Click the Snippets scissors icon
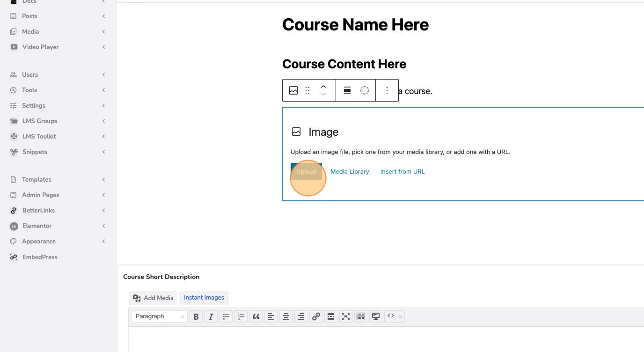Image resolution: width=644 pixels, height=352 pixels. 14,152
